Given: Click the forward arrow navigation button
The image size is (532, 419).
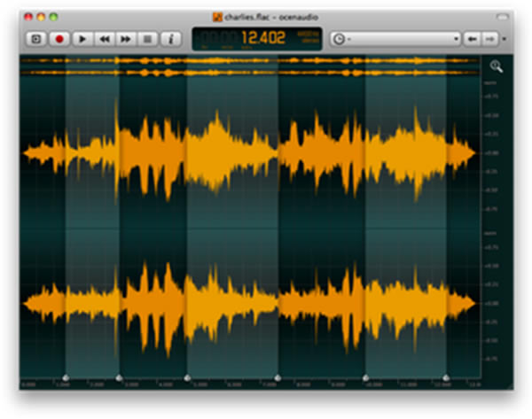Looking at the screenshot, I should (489, 39).
